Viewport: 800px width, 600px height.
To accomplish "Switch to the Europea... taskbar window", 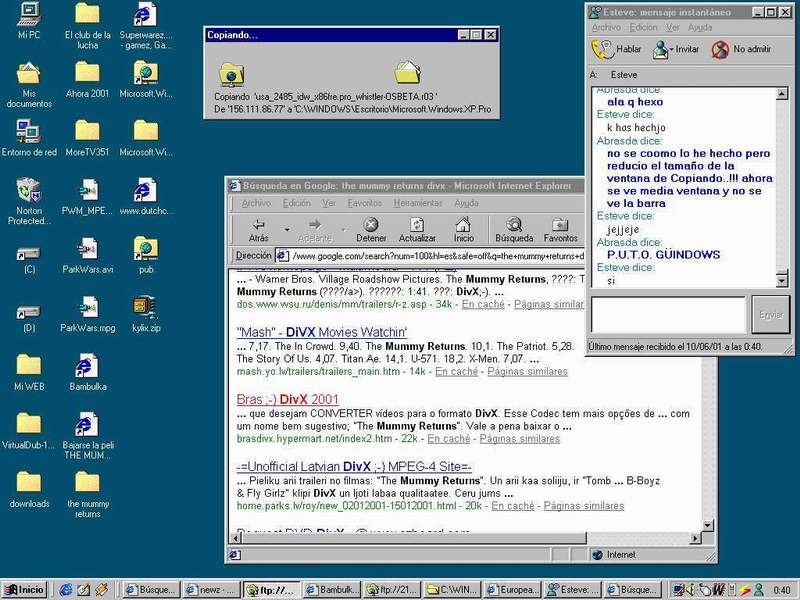I will [513, 590].
